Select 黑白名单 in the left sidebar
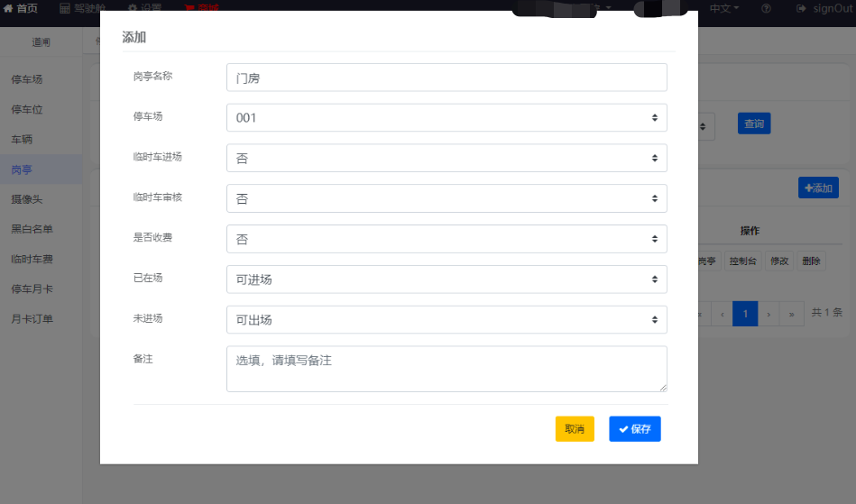 click(x=32, y=229)
